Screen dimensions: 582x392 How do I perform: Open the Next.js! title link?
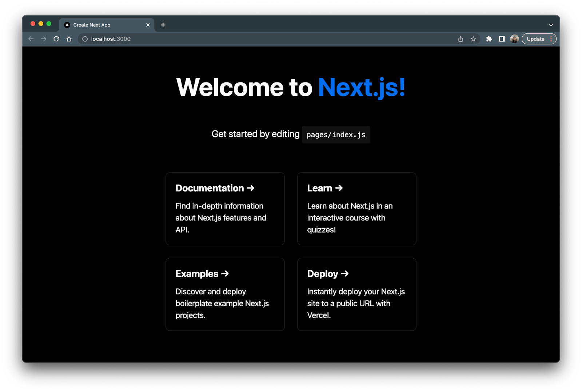point(362,87)
